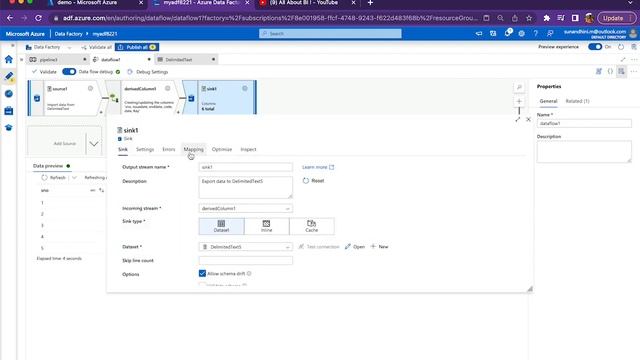The width and height of the screenshot is (640, 360).
Task: Edit the Properties Name field
Action: [584, 123]
